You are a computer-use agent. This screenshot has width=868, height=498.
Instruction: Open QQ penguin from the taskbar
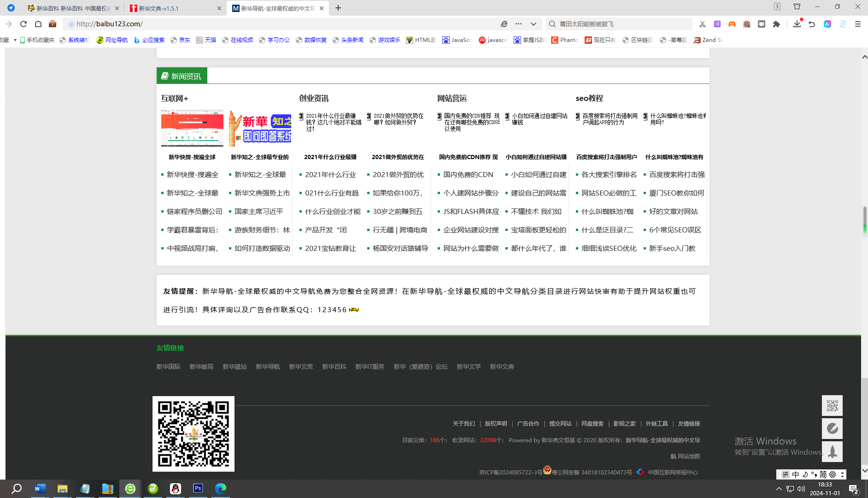(x=176, y=489)
